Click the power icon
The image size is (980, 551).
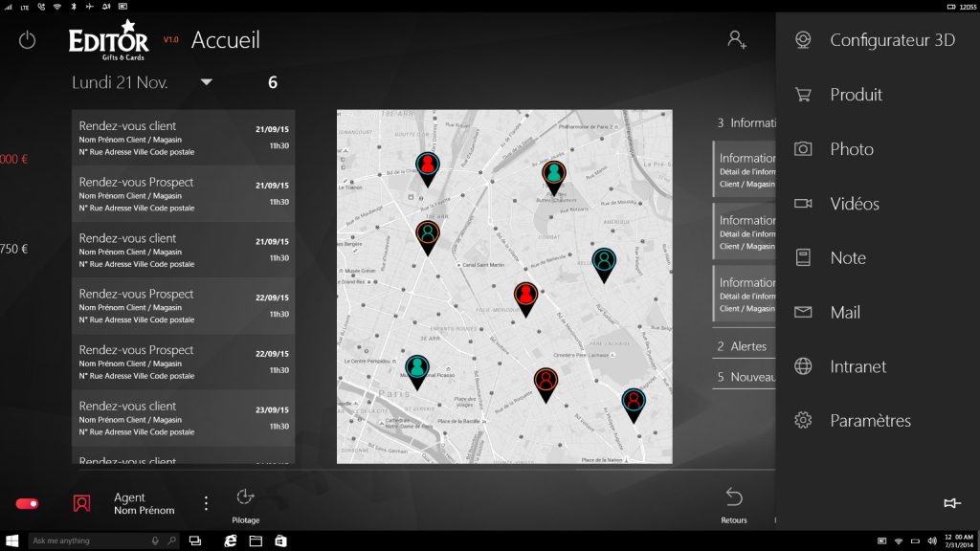tap(27, 40)
